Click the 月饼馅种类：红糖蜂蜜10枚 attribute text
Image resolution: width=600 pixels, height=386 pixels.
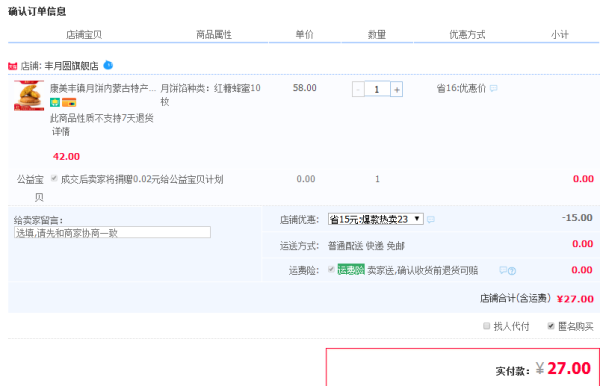[x=210, y=95]
